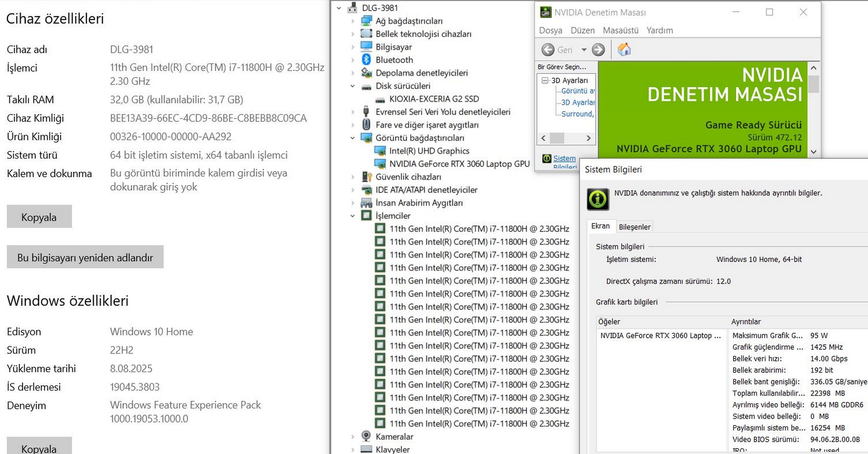Select the Görüntü ayarları task link
Screen dimensions: 868x454
tap(578, 91)
